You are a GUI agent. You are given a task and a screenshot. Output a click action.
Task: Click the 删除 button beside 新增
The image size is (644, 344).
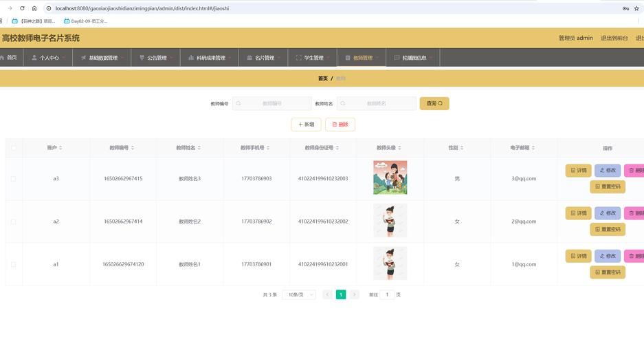point(340,125)
